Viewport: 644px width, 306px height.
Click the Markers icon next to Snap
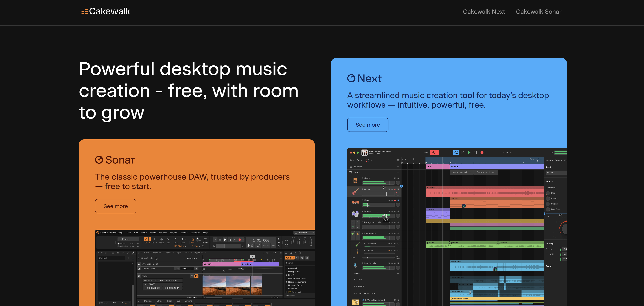pyautogui.click(x=205, y=240)
